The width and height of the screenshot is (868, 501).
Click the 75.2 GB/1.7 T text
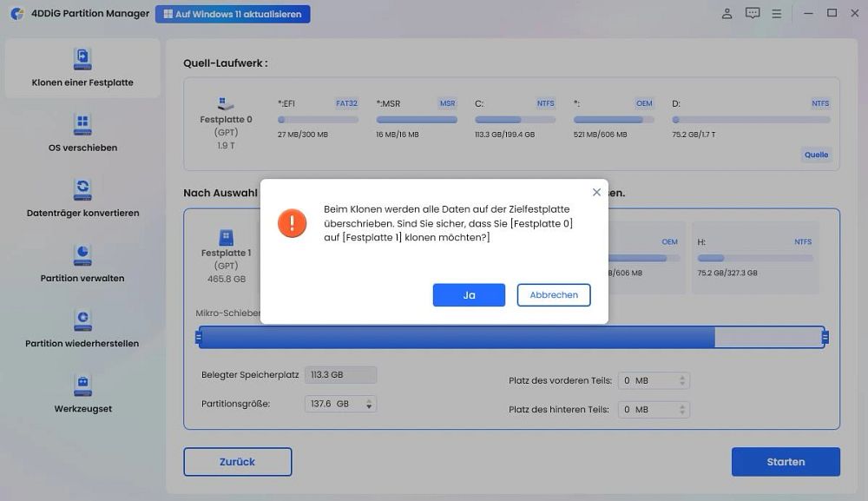pyautogui.click(x=694, y=135)
